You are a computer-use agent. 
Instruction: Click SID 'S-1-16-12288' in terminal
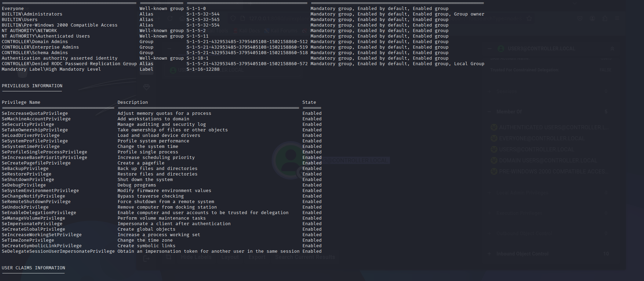(x=203, y=69)
